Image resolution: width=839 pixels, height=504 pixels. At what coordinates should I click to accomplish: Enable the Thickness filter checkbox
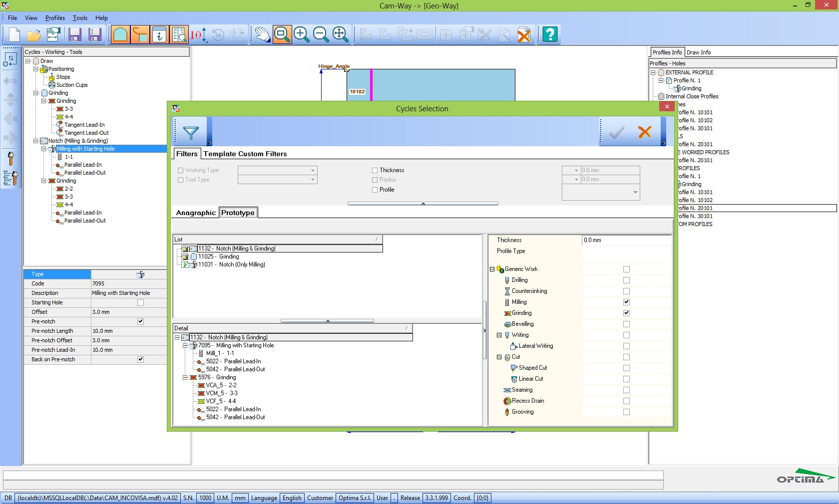tap(375, 170)
